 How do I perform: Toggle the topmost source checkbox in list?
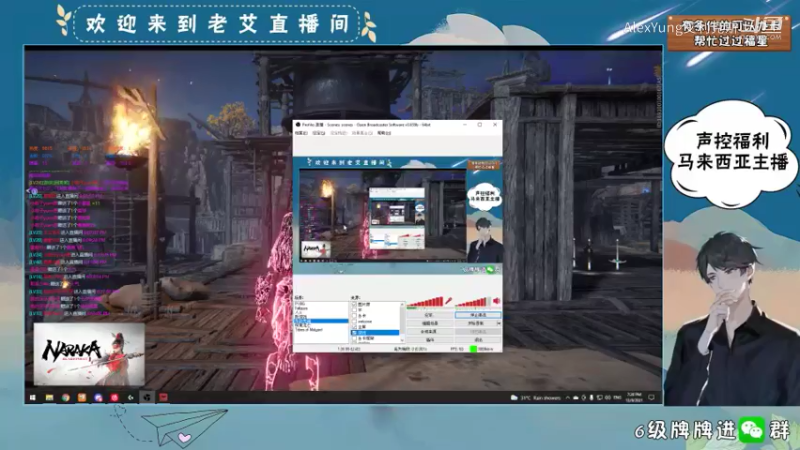[354, 304]
